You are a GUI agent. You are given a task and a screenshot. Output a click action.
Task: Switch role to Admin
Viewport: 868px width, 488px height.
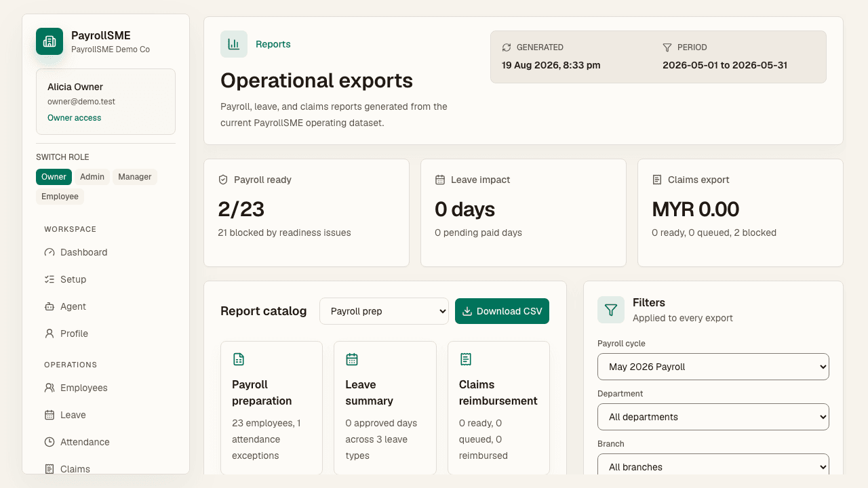[92, 177]
